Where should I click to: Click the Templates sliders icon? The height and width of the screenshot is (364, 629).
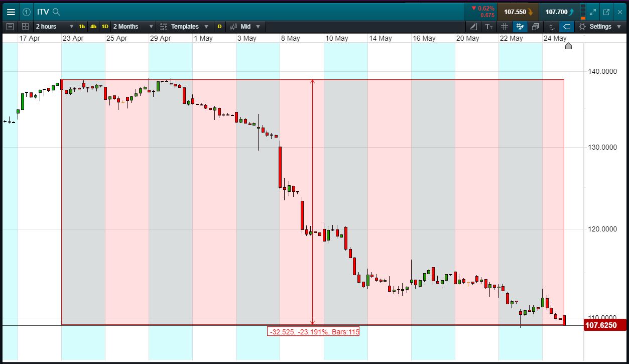pos(164,27)
